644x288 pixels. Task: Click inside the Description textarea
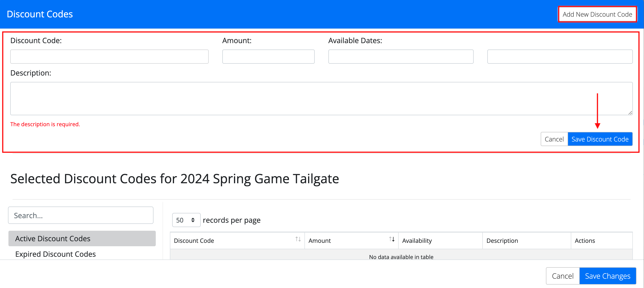point(321,99)
